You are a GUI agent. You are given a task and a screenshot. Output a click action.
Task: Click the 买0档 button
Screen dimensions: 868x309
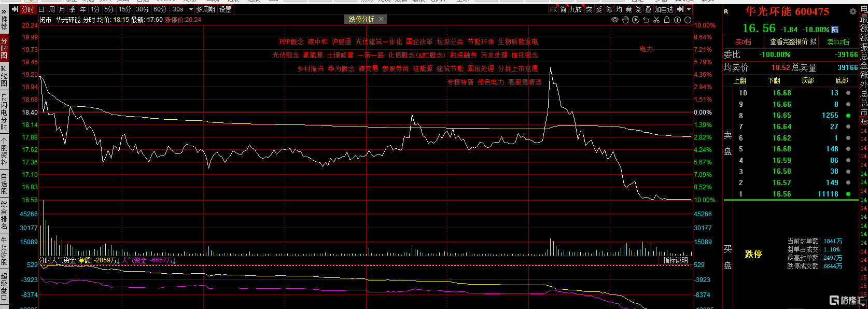point(743,42)
